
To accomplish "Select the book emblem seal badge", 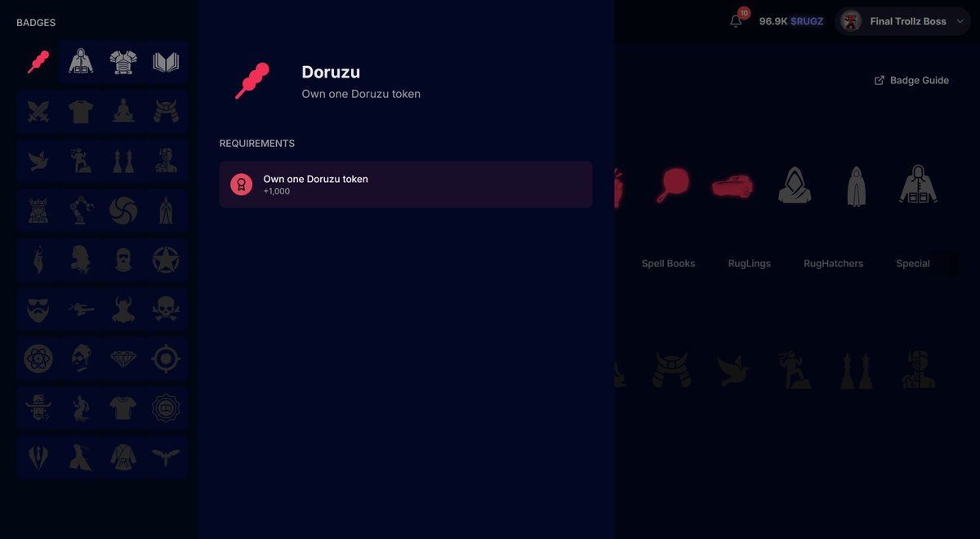I will pyautogui.click(x=166, y=408).
